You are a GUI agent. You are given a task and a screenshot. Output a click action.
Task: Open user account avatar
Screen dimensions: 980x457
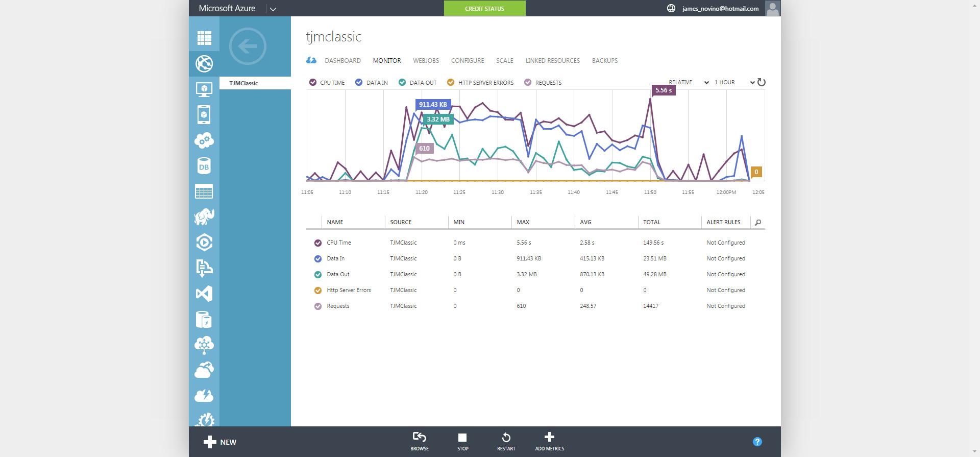(x=773, y=8)
